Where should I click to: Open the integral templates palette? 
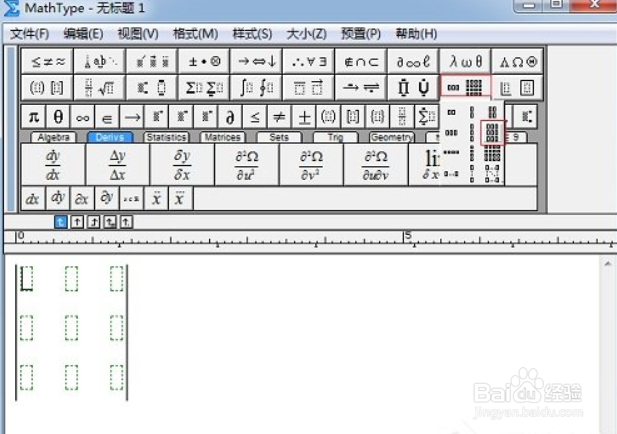(x=256, y=87)
